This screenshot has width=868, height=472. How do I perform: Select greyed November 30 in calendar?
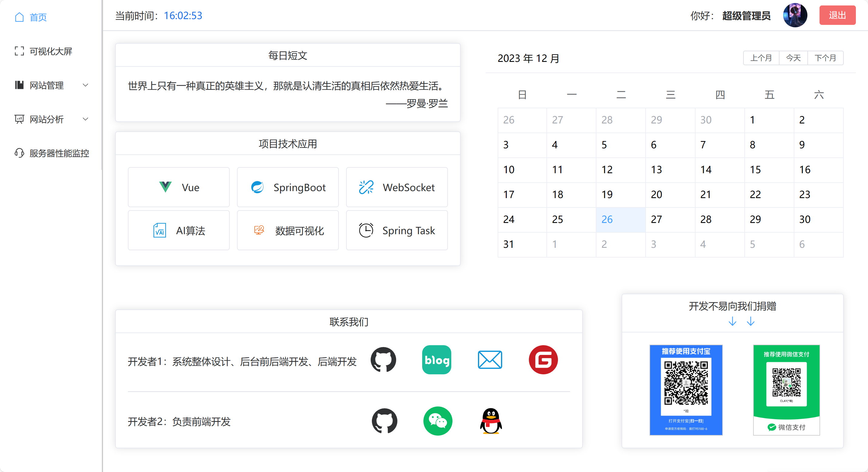[720, 120]
